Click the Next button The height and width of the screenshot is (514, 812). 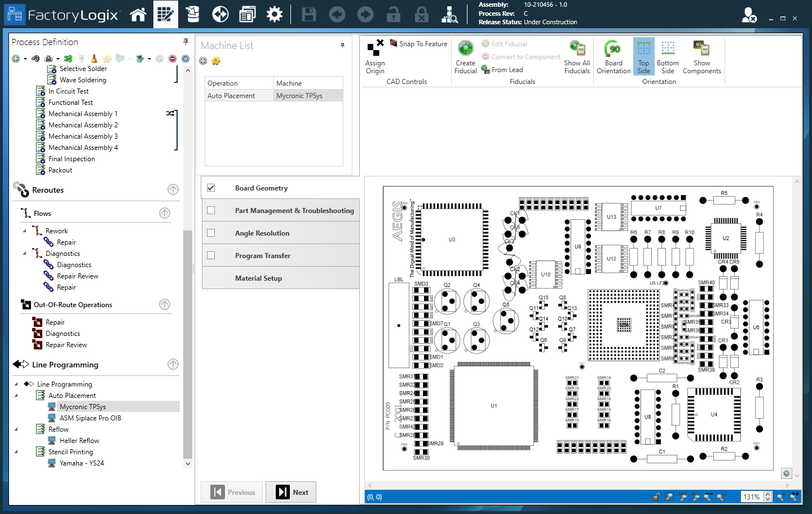pyautogui.click(x=292, y=492)
